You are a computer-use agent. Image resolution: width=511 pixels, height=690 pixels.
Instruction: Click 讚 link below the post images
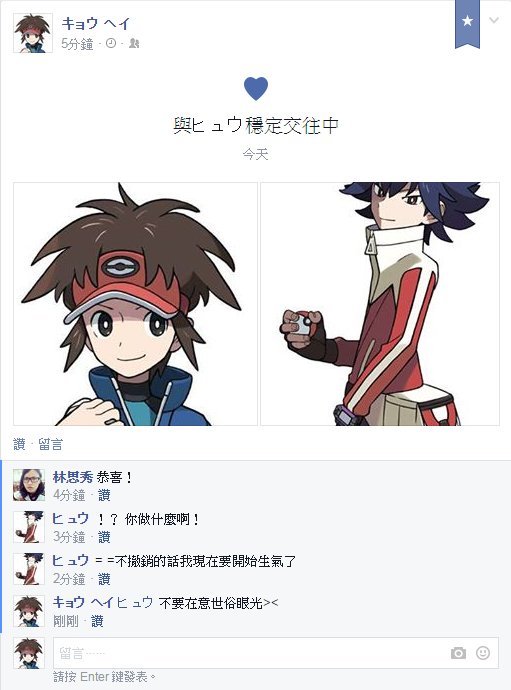coord(19,444)
